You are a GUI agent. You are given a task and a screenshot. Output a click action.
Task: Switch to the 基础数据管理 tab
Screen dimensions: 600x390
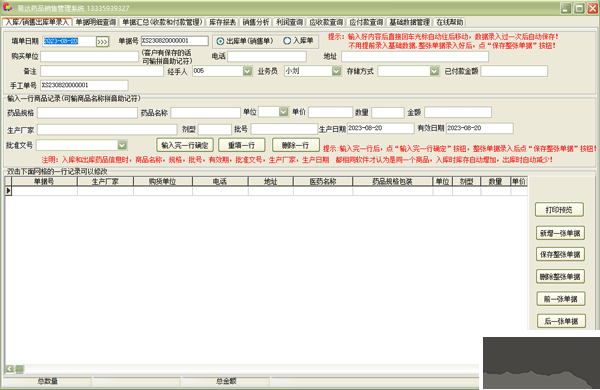[409, 22]
